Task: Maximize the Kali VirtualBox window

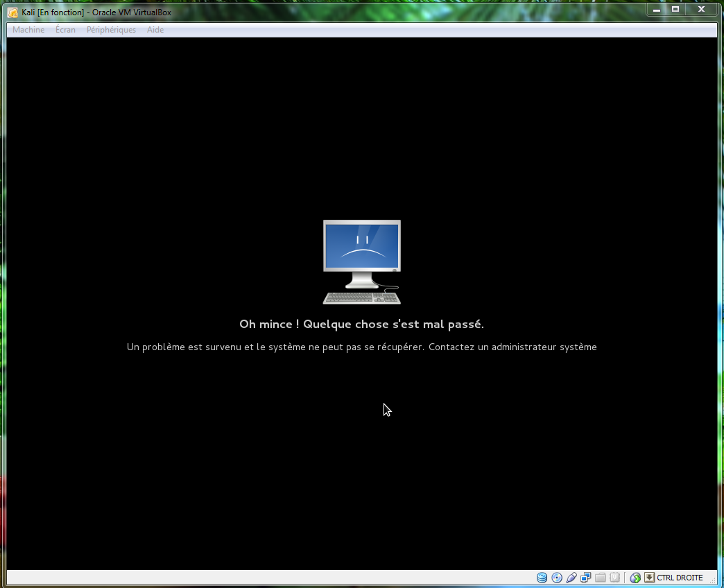Action: tap(675, 10)
